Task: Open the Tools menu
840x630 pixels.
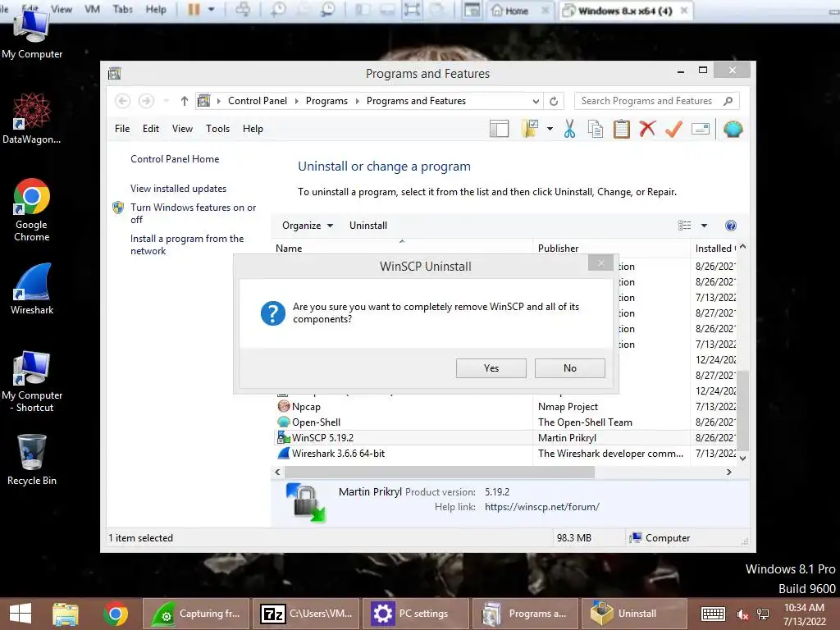Action: 217,129
